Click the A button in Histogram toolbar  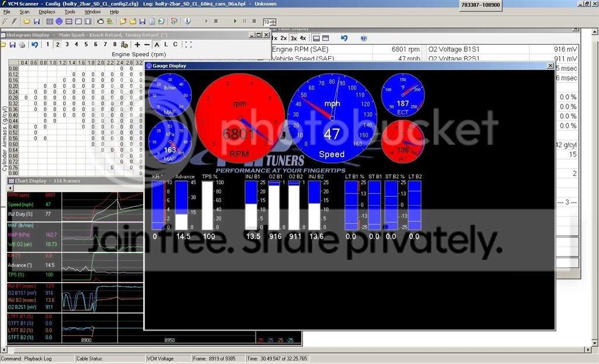click(x=156, y=44)
